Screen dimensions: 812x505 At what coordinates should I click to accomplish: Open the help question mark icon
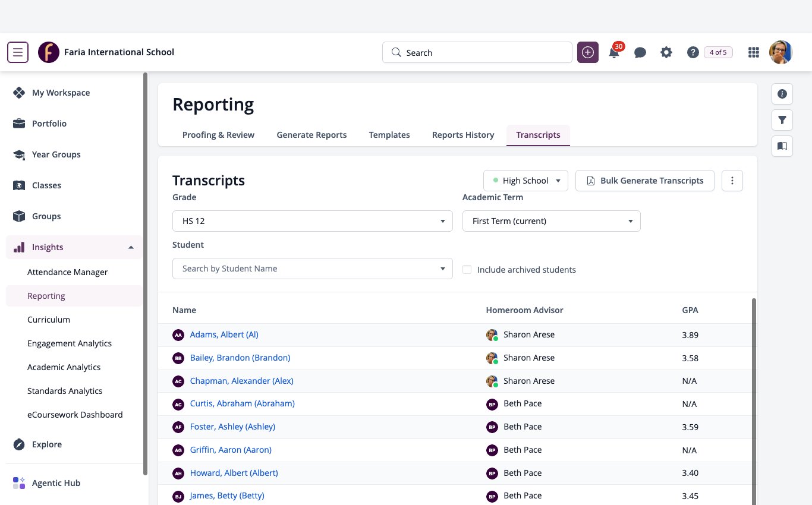(693, 52)
